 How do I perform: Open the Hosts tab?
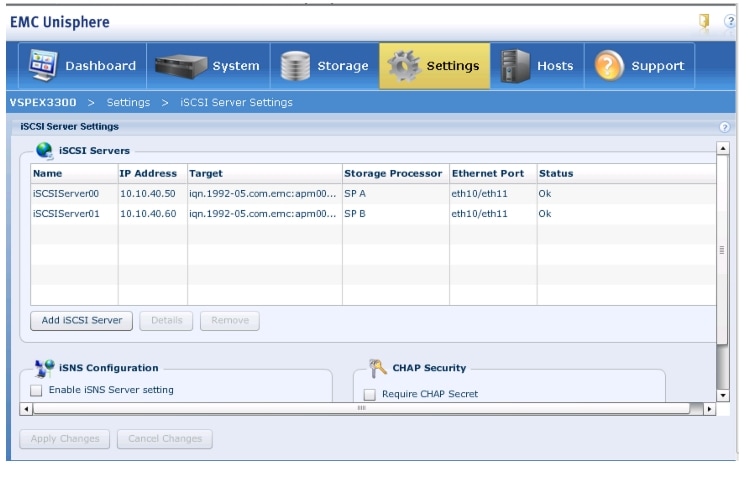pyautogui.click(x=538, y=66)
